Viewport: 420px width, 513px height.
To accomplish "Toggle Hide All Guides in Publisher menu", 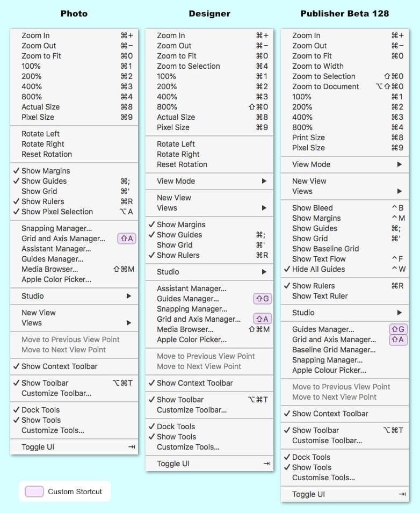I will click(x=345, y=269).
